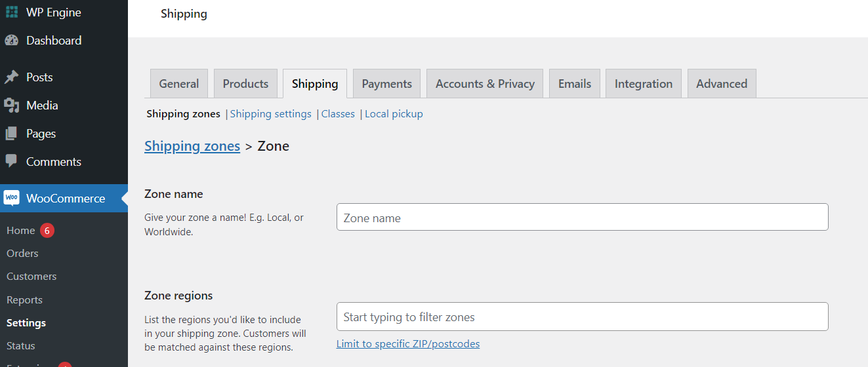Click the Pages icon in sidebar
Screen dimensions: 868x367
[x=11, y=134]
